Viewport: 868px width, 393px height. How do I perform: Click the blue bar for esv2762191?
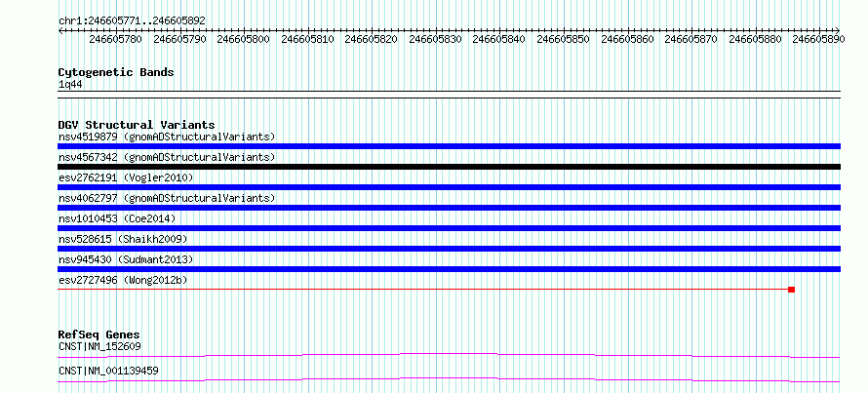[x=449, y=187]
